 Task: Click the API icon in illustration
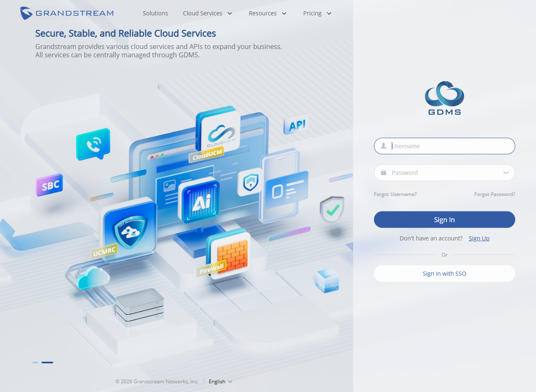pyautogui.click(x=296, y=125)
